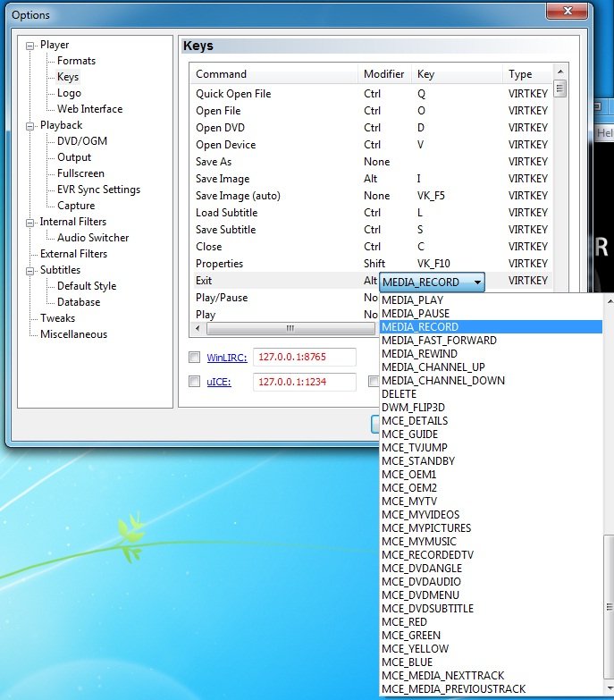614x700 pixels.
Task: Choose MEDIA_REWIND from the key list
Action: 491,353
